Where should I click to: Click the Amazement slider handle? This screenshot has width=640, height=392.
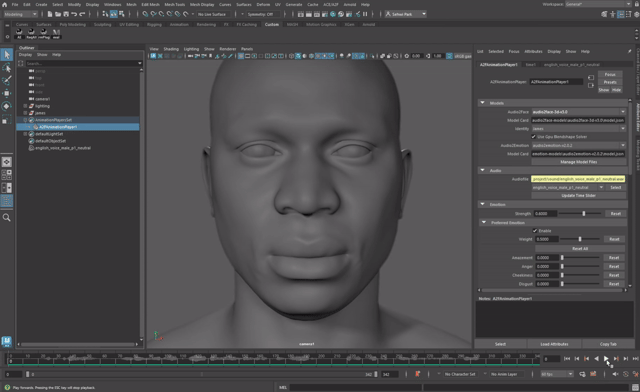point(562,258)
